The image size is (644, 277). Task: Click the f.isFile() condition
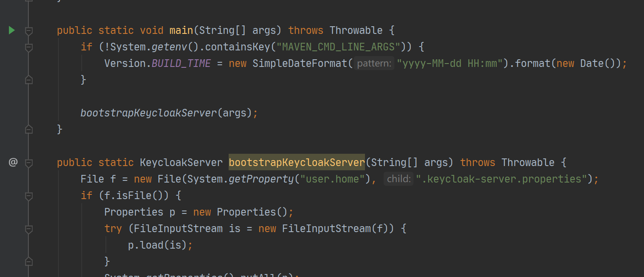coord(137,195)
